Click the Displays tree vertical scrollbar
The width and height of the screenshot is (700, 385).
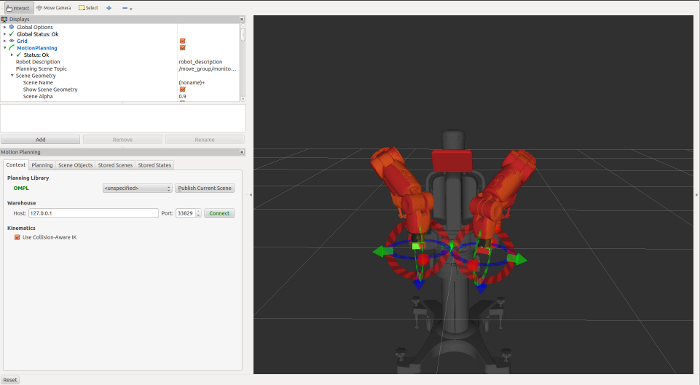(243, 35)
